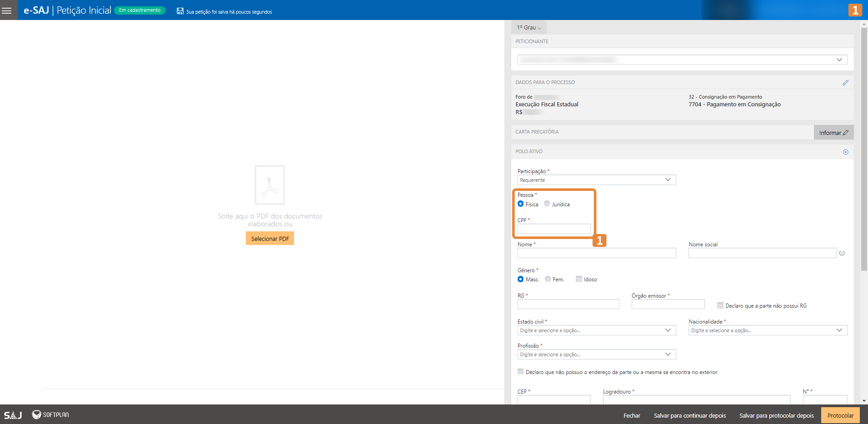
Task: Click 32 - Consignação em Pagamento text
Action: click(x=725, y=97)
